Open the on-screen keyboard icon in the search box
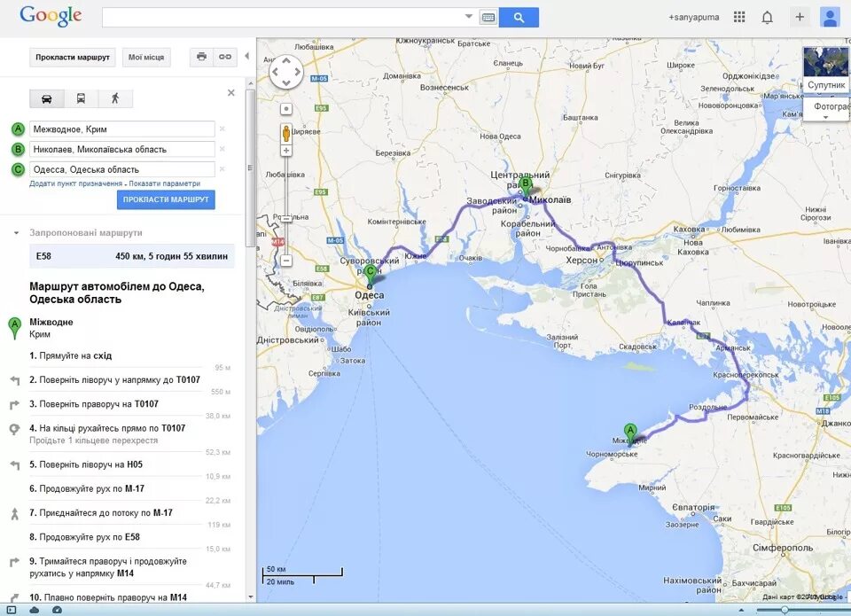The image size is (851, 616). click(x=488, y=18)
